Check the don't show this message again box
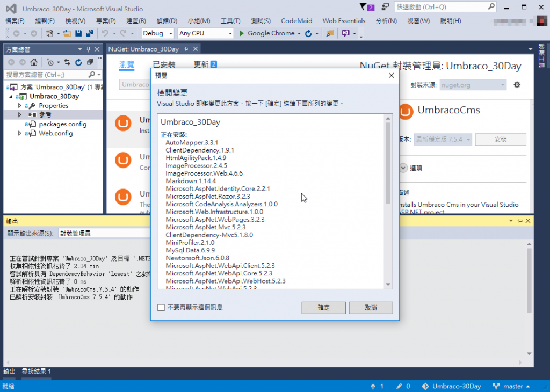 click(161, 308)
